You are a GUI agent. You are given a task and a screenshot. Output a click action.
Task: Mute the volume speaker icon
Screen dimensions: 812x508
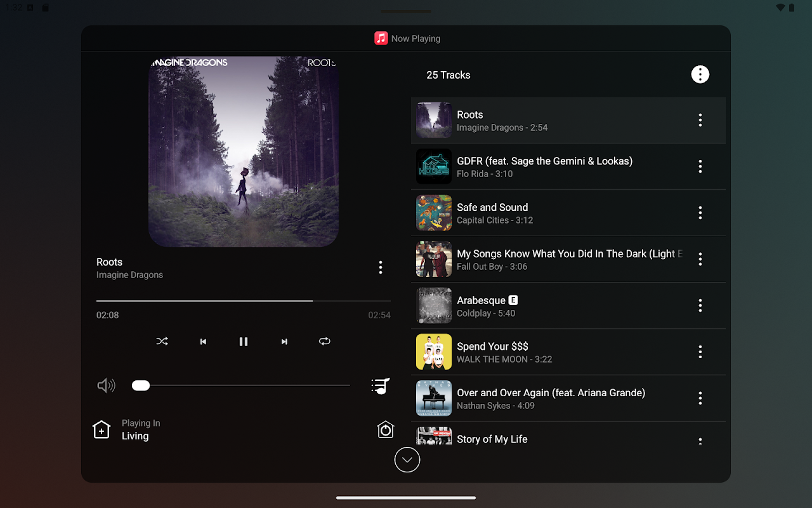106,385
